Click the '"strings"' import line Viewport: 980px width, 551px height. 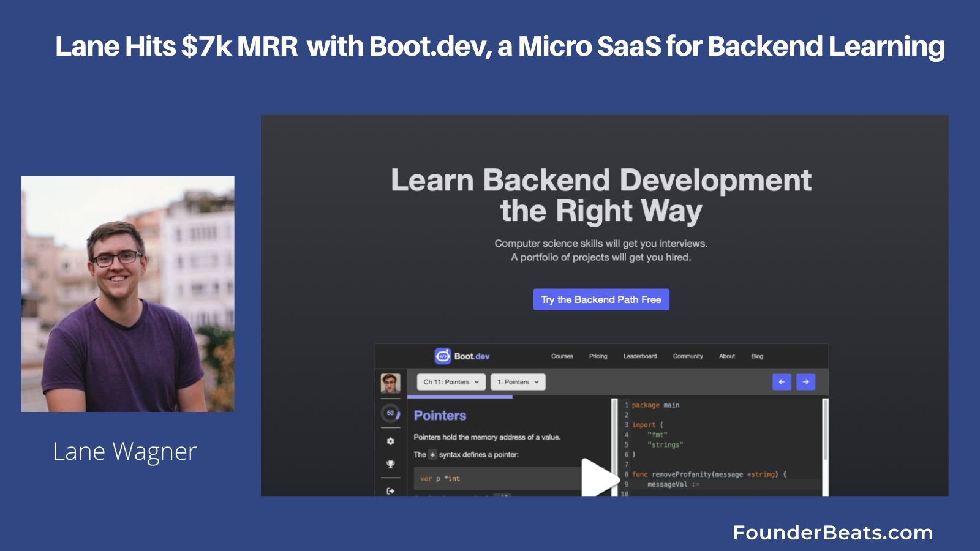pyautogui.click(x=665, y=445)
